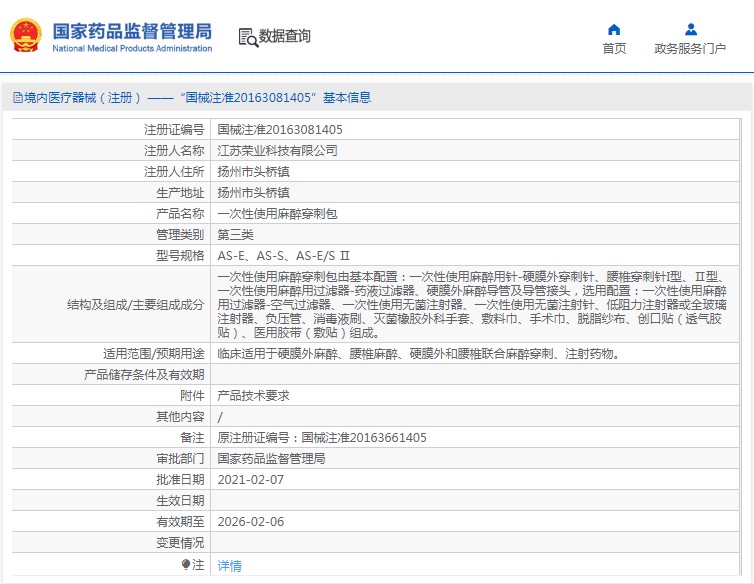
Task: Click National Medical Products Administration text
Action: pyautogui.click(x=132, y=48)
